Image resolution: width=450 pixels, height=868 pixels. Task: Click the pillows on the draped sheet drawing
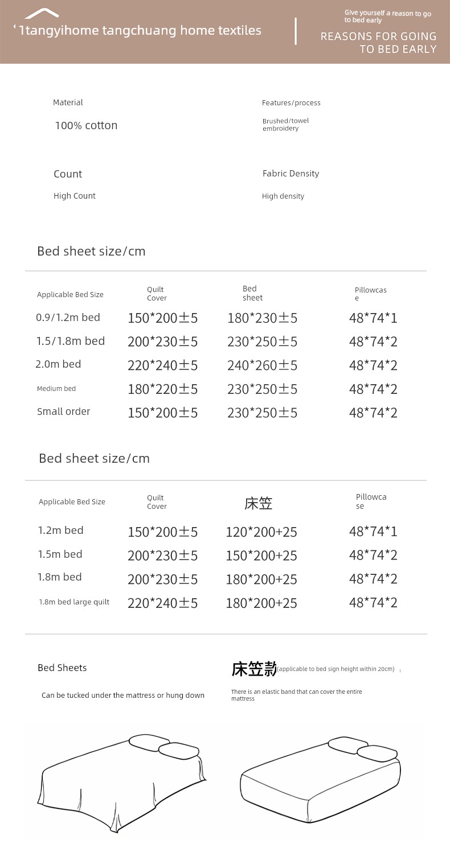(x=163, y=746)
